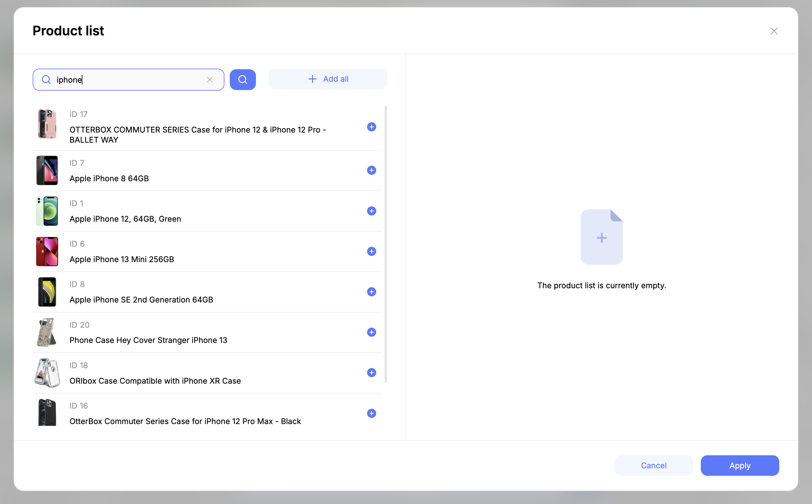Add OTTERBOX Ballet Way case via plus icon
The height and width of the screenshot is (504, 812).
click(371, 127)
